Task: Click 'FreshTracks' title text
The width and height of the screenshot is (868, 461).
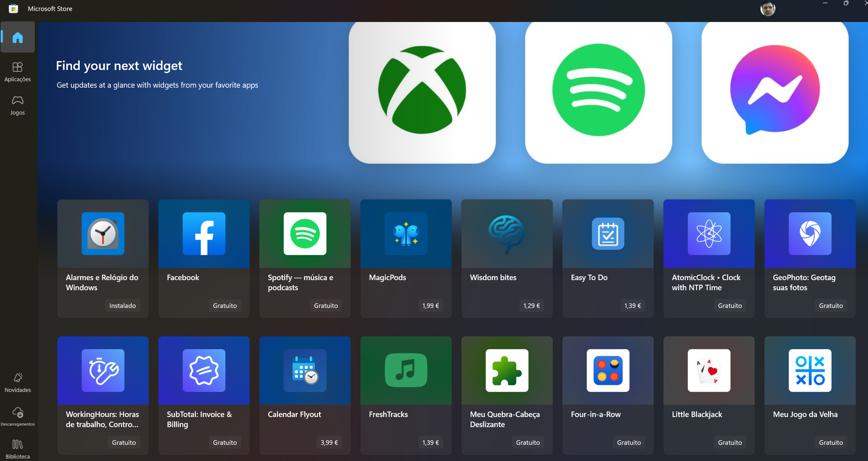Action: click(x=388, y=414)
